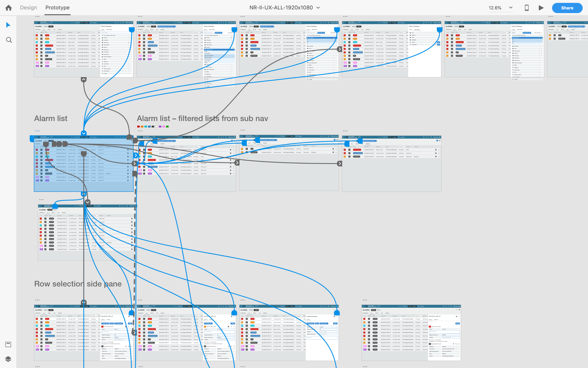Click the blue home-screen flag on selected artboard
588x368 pixels.
pos(32,139)
